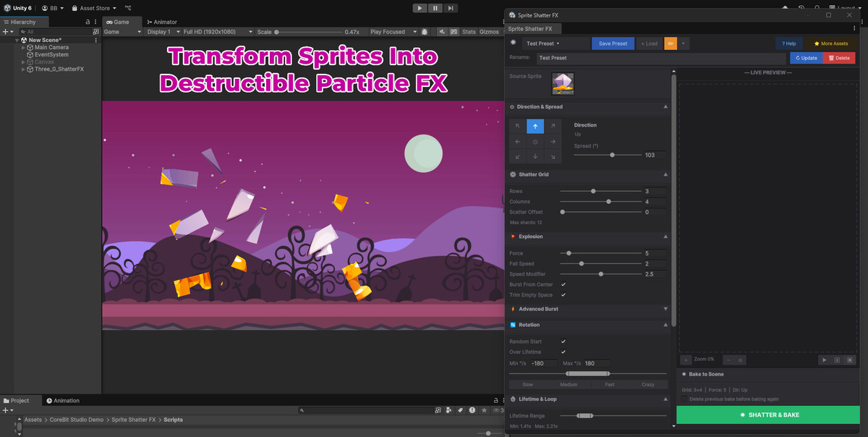Screen dimensions: 868x437
Task: Enable Delete previous bake before baking again
Action: (685, 399)
